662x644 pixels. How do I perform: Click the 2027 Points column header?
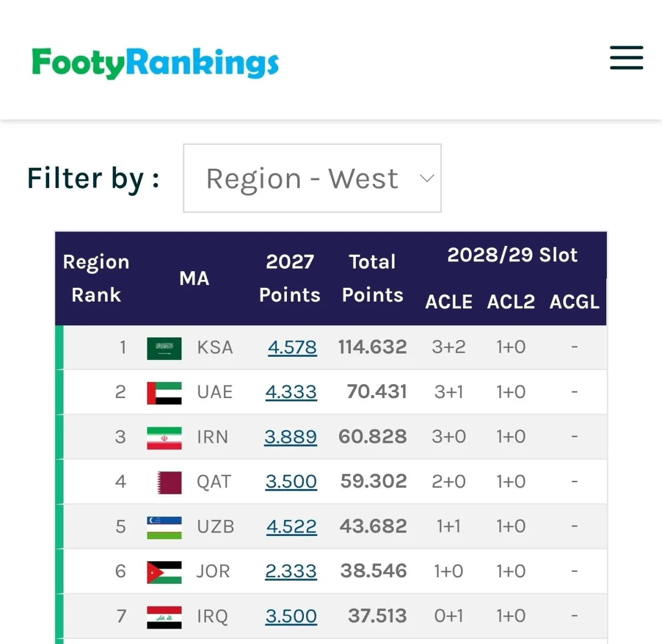click(x=290, y=278)
